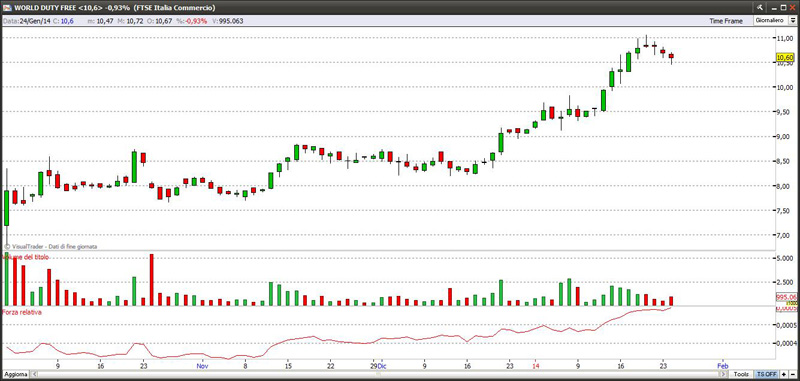
Task: Click the yellow 10,60 price label
Action: click(x=784, y=58)
